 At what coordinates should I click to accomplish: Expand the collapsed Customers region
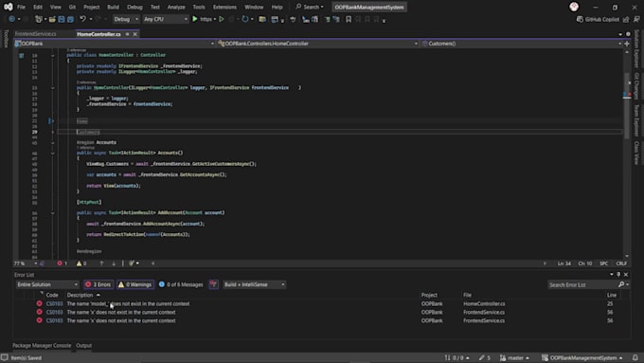click(x=53, y=132)
